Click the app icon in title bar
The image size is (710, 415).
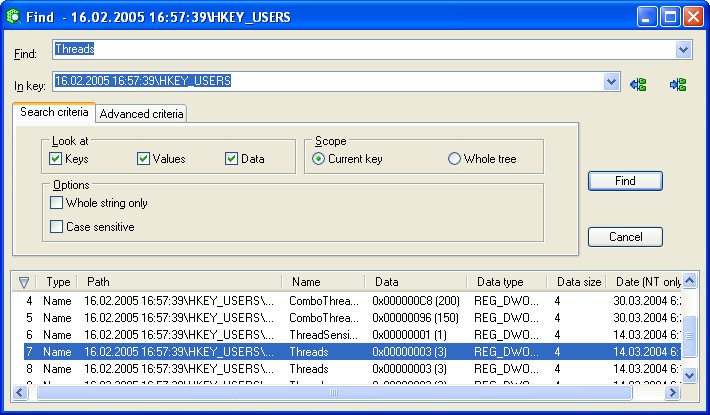[x=13, y=17]
